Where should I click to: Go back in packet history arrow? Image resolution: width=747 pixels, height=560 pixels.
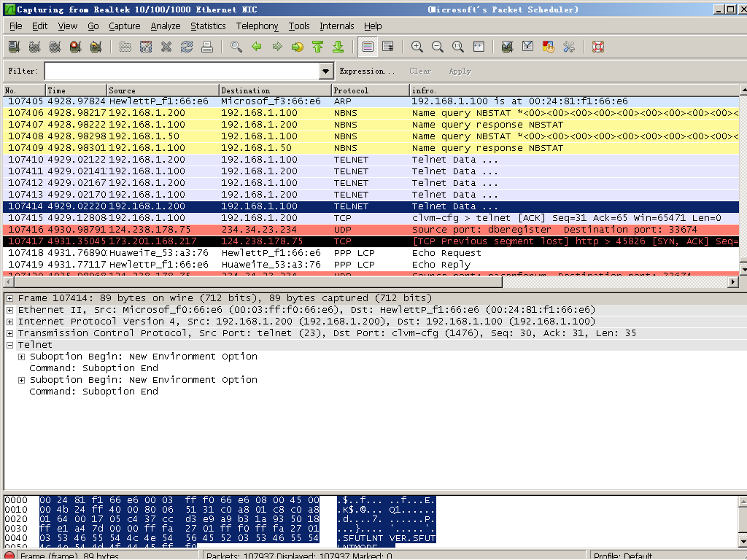pyautogui.click(x=257, y=47)
